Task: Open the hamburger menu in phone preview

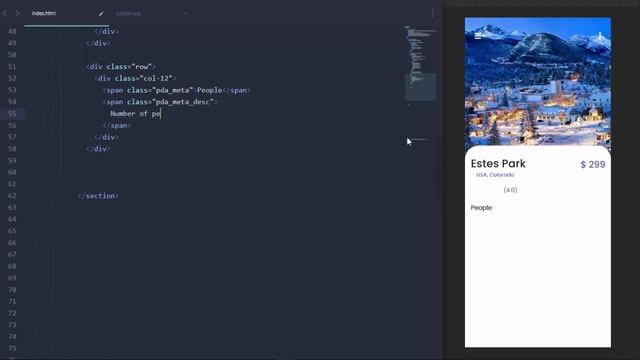Action: point(478,36)
